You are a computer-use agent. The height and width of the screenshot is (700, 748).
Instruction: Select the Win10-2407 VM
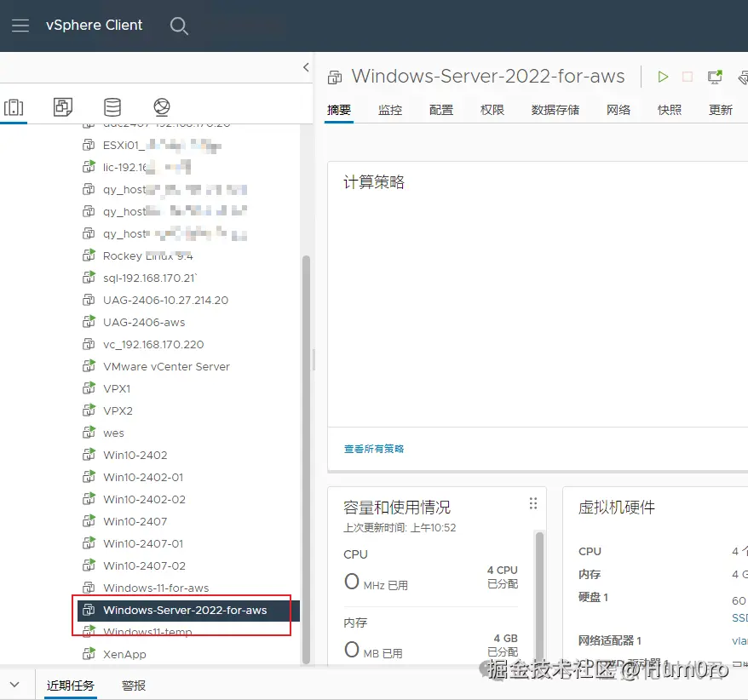pyautogui.click(x=135, y=522)
